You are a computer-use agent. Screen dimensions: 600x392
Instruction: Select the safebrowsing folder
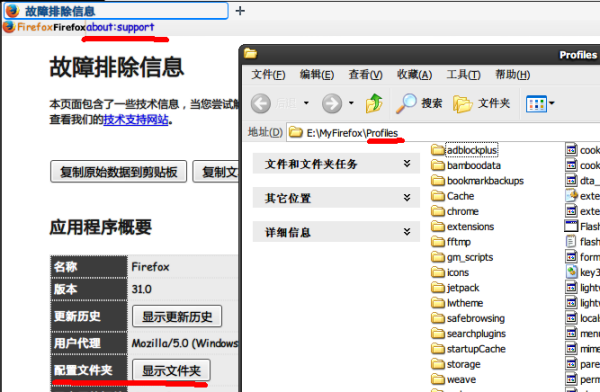468,318
